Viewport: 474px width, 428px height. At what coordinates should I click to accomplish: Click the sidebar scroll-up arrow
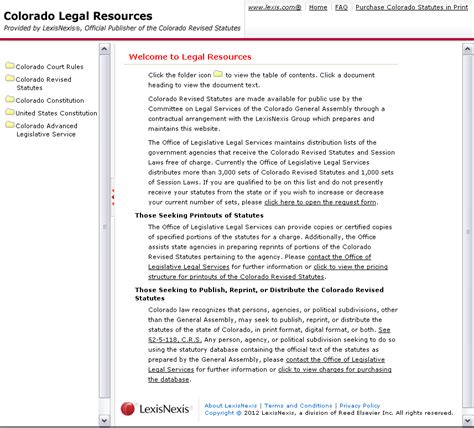[x=104, y=49]
